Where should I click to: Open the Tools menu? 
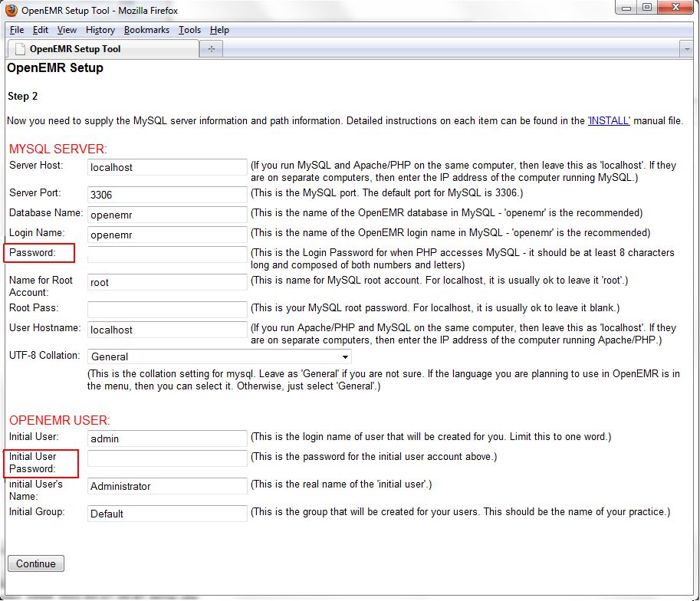[x=189, y=30]
